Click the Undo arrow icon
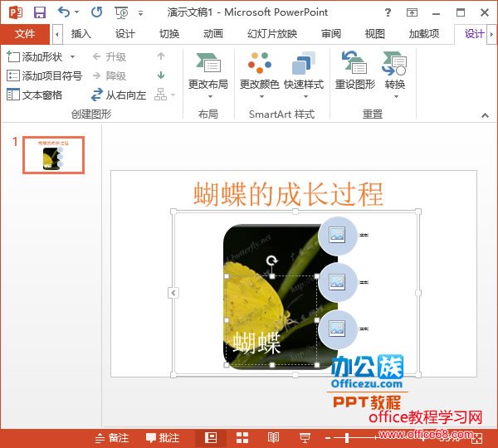This screenshot has height=448, width=498. point(64,12)
